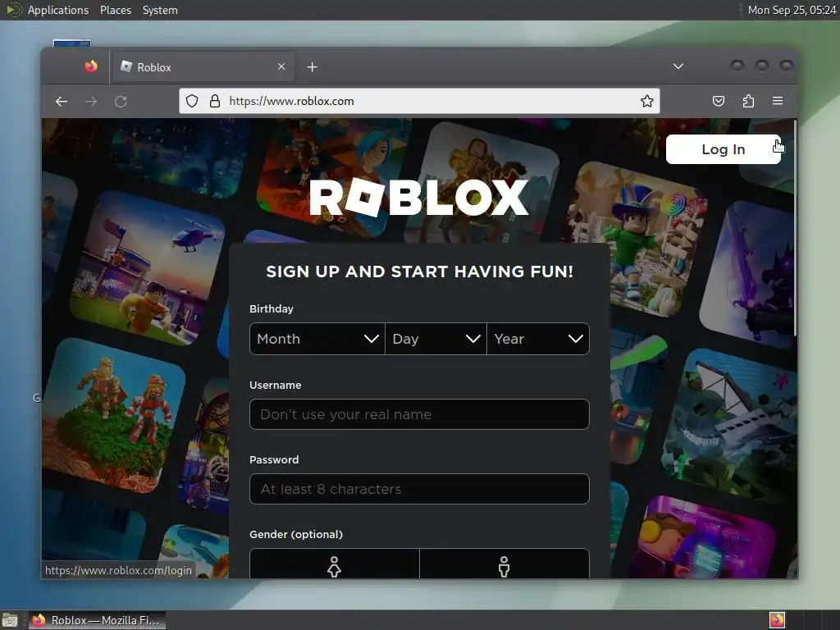Click the Birthday label text
This screenshot has height=630, width=840.
(x=271, y=308)
